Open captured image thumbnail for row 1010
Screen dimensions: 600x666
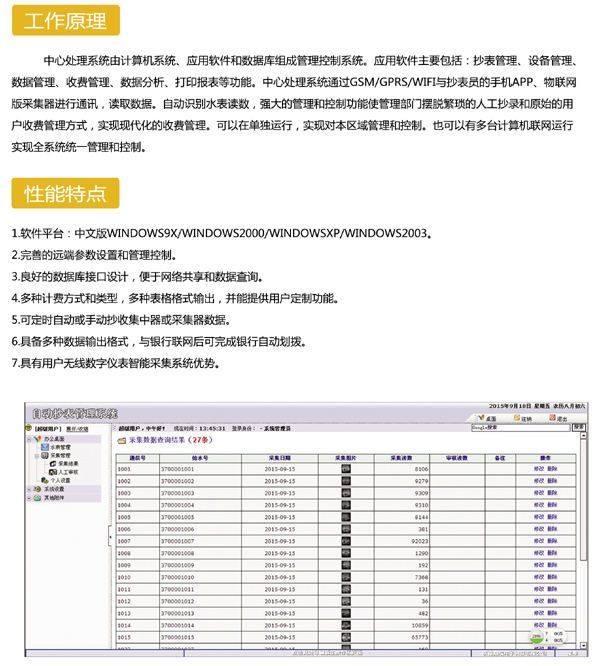coord(346,577)
